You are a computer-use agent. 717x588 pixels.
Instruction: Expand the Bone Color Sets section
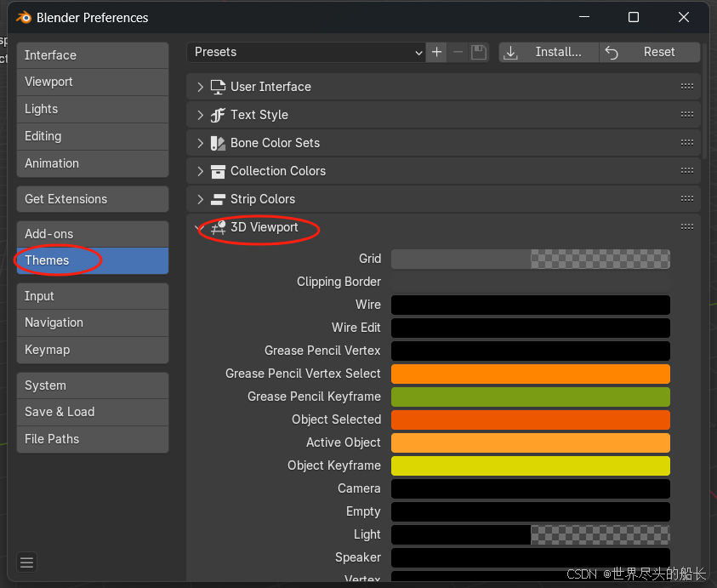(x=200, y=143)
